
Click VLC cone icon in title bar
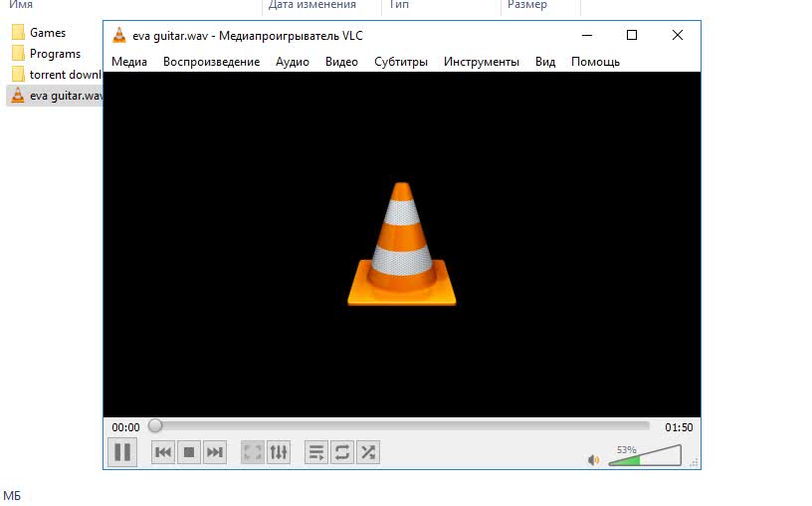(119, 35)
